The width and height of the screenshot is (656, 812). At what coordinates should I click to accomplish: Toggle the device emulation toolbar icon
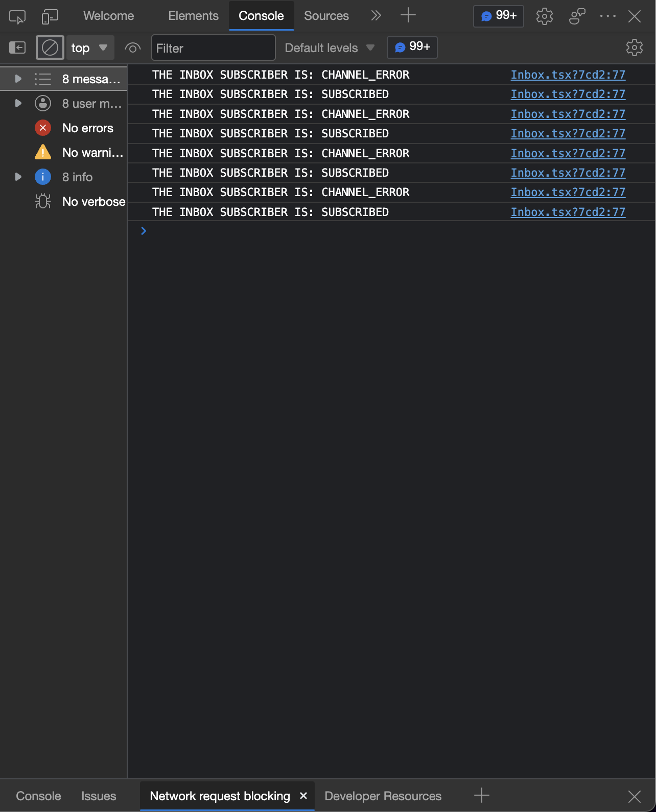coord(49,16)
